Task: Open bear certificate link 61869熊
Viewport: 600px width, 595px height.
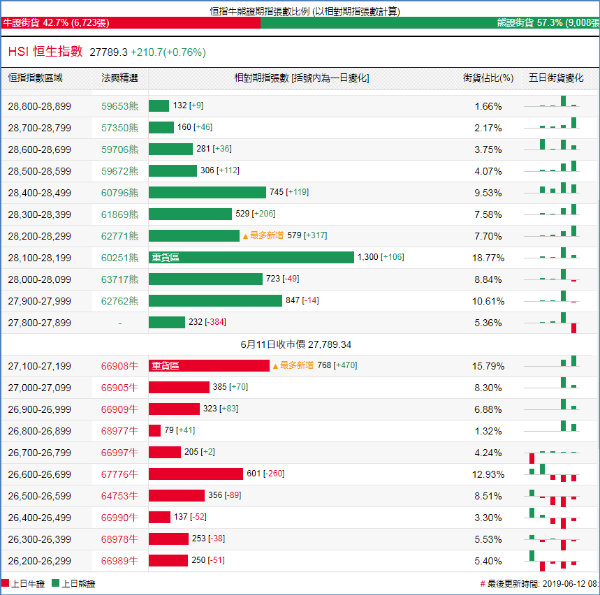Action: pos(119,214)
